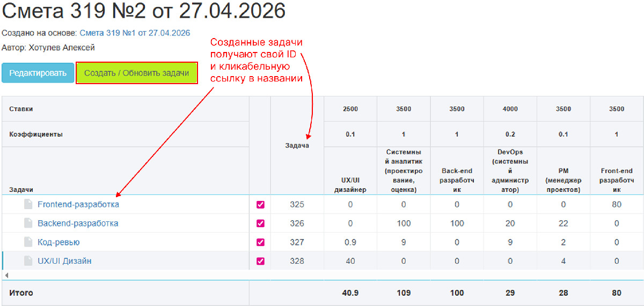Click the document icon beside Код-ревью
Viewport: 644px width, 306px height.
click(x=28, y=242)
